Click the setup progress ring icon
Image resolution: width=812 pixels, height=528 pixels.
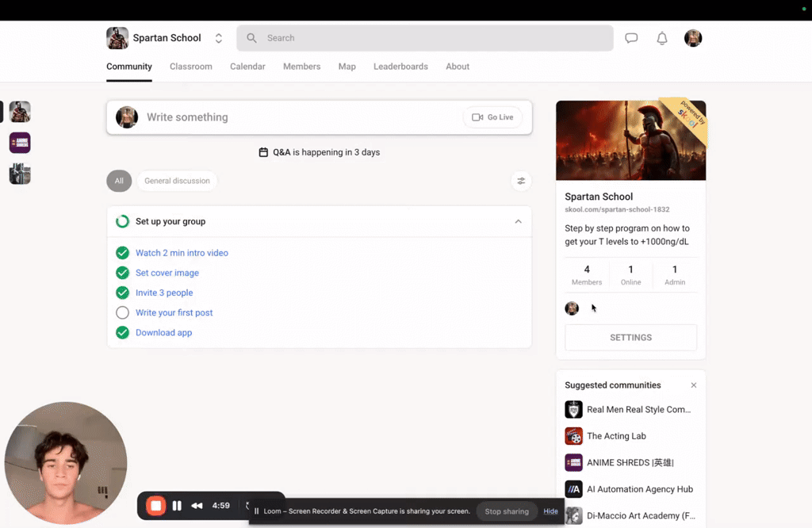pyautogui.click(x=122, y=221)
